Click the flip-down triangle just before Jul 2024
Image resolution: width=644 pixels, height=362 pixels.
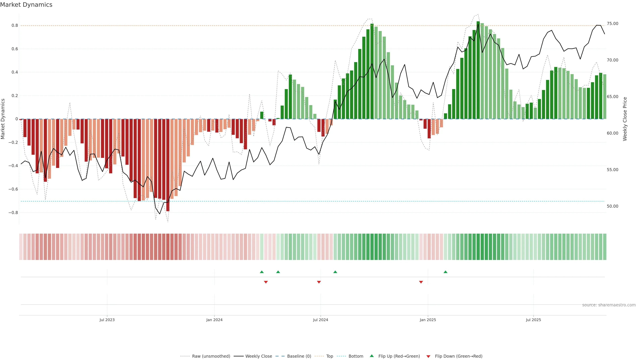[x=319, y=282]
